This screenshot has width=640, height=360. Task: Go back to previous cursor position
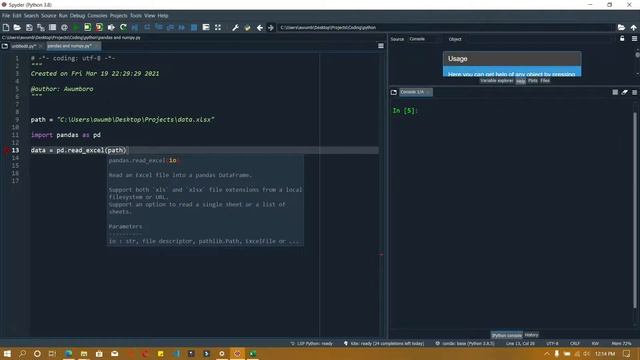click(259, 27)
